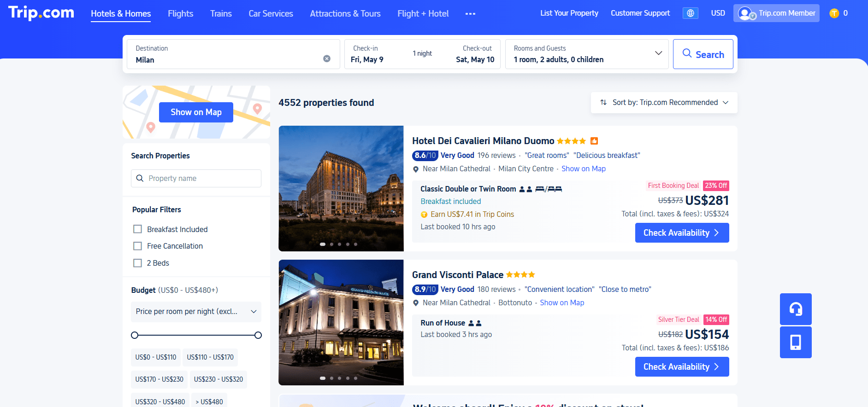Click the sort arrows icon
The width and height of the screenshot is (868, 407).
tap(603, 102)
